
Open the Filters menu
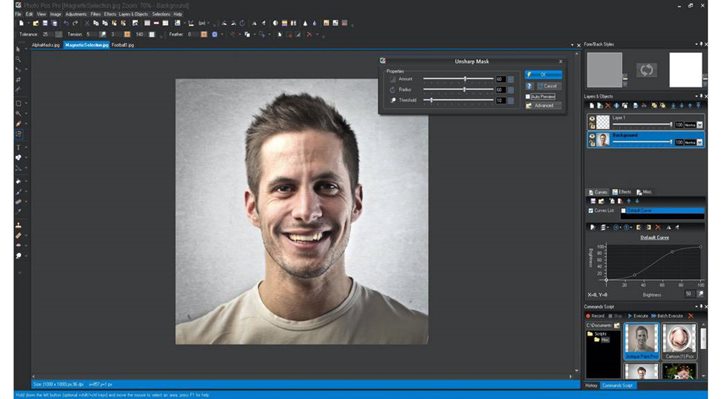[x=95, y=14]
